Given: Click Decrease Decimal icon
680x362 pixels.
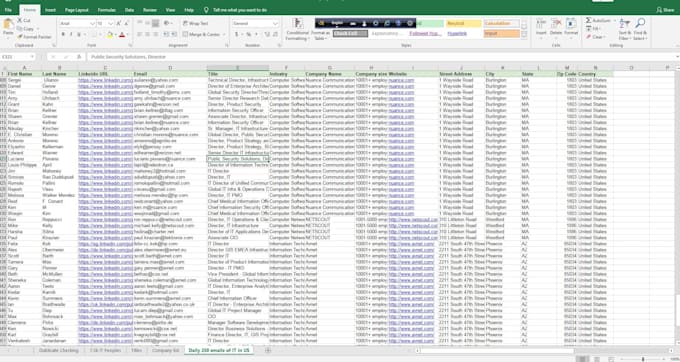Looking at the screenshot, I should point(275,34).
